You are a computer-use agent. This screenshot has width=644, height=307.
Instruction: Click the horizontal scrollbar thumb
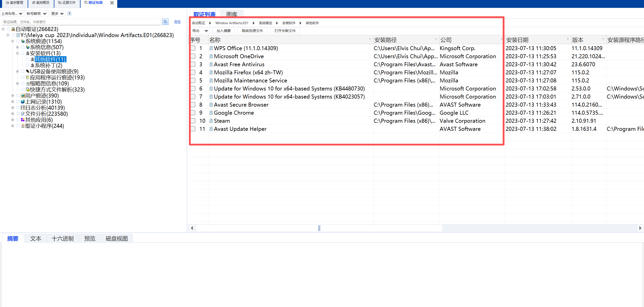[x=319, y=228]
